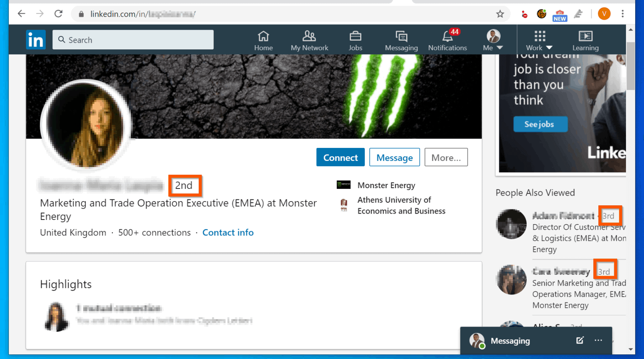Open Contact info link

[x=228, y=232]
